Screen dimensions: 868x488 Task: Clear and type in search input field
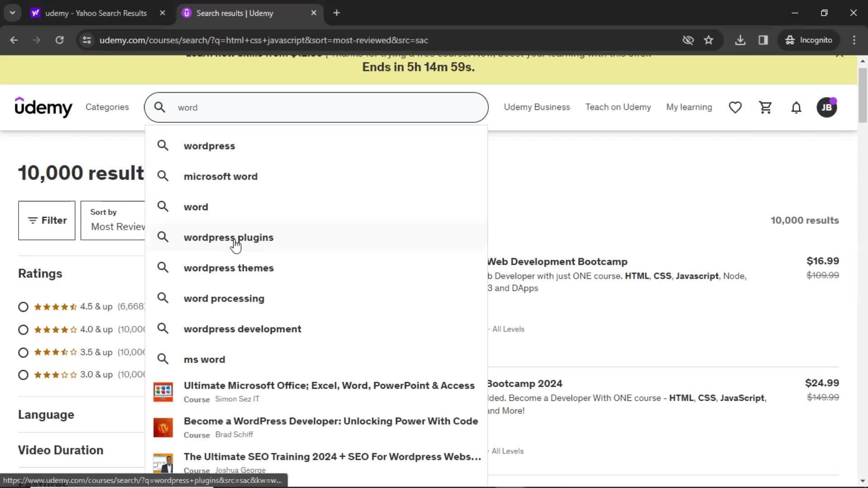pos(316,107)
